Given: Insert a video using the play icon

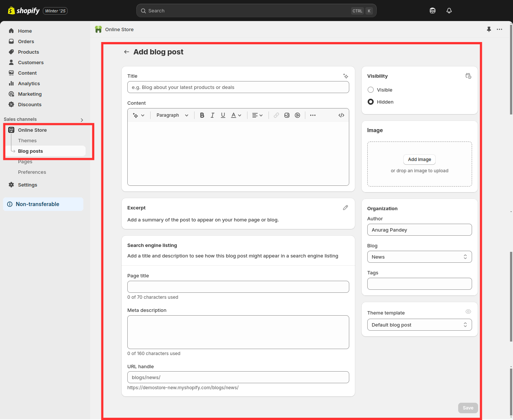Looking at the screenshot, I should tap(297, 115).
